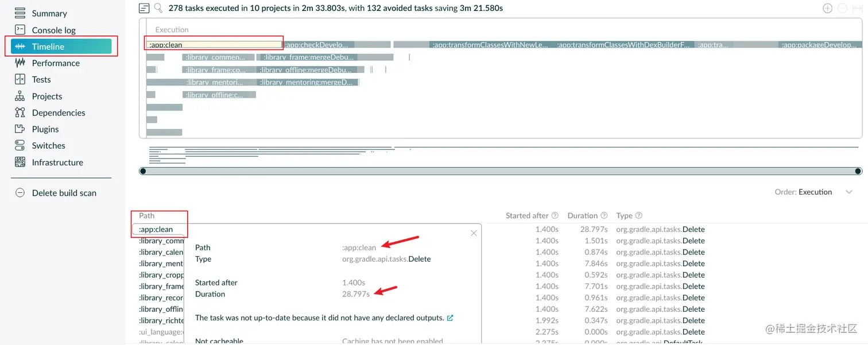
Task: View the Dependencies section
Action: 59,113
